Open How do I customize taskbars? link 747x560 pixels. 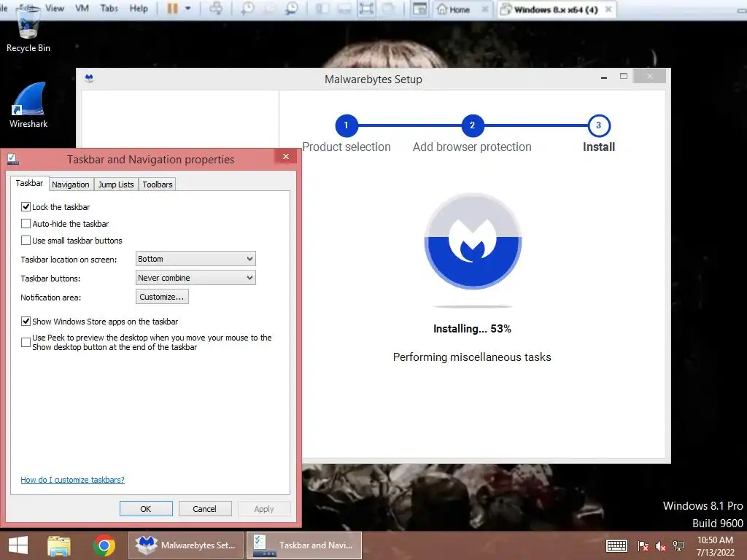[72, 480]
